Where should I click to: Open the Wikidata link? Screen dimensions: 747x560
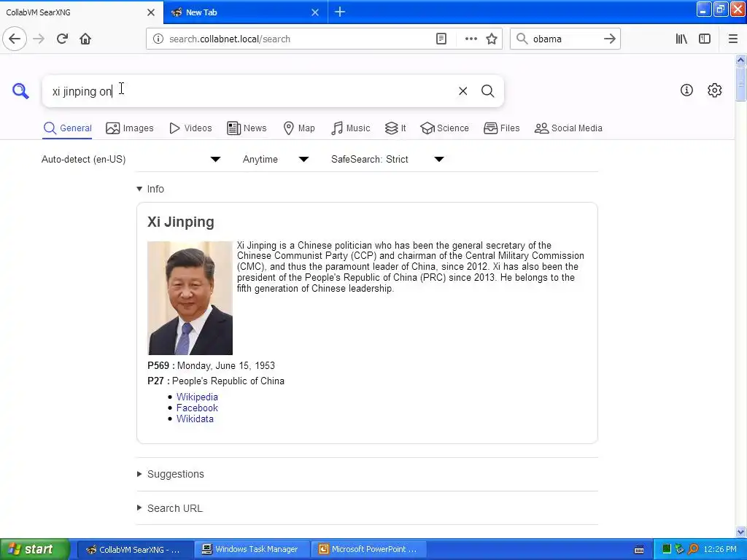(x=195, y=419)
